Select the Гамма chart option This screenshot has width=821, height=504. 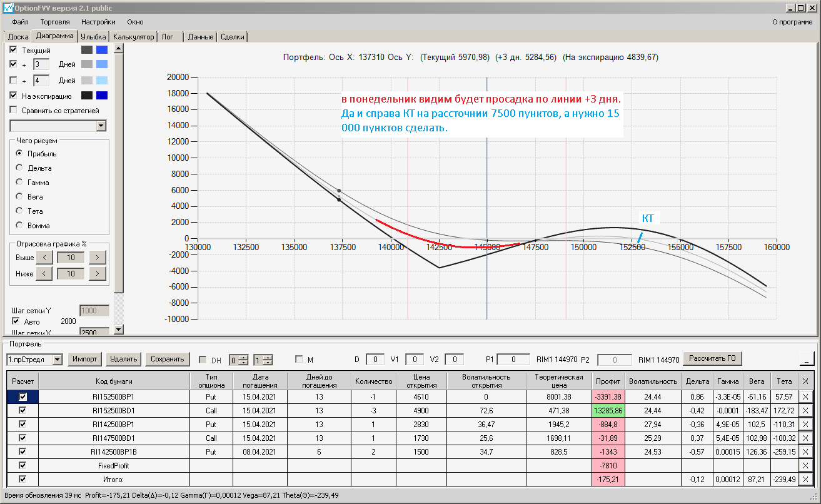click(19, 182)
